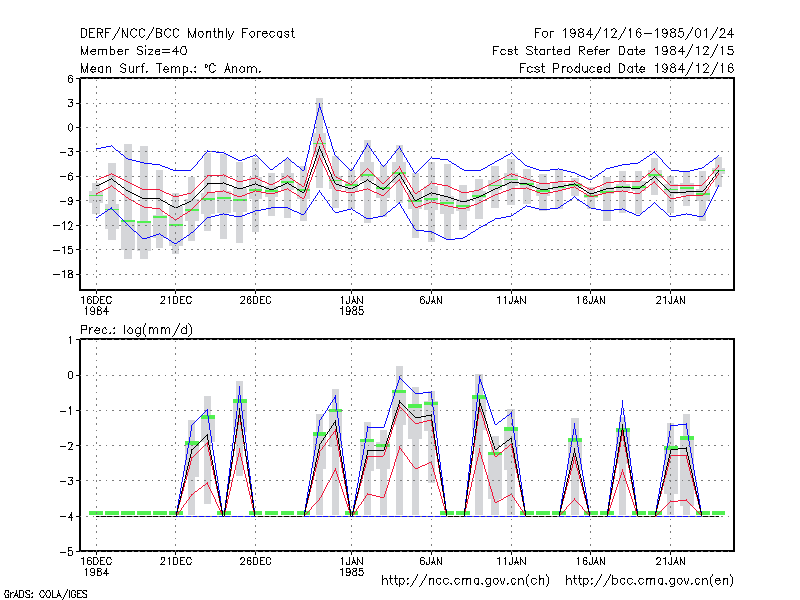Click the bcc.cma.gov.cn(en) URL text
Screen dimensions: 800x600
tap(649, 580)
